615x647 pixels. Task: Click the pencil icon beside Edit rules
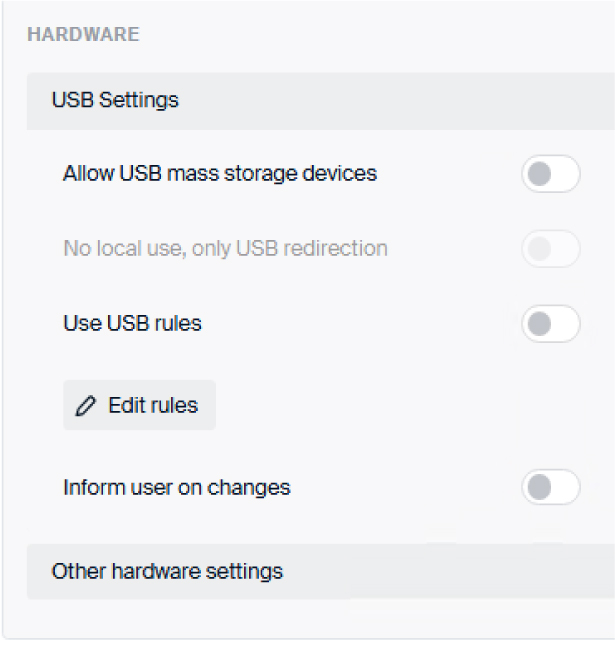pyautogui.click(x=87, y=405)
